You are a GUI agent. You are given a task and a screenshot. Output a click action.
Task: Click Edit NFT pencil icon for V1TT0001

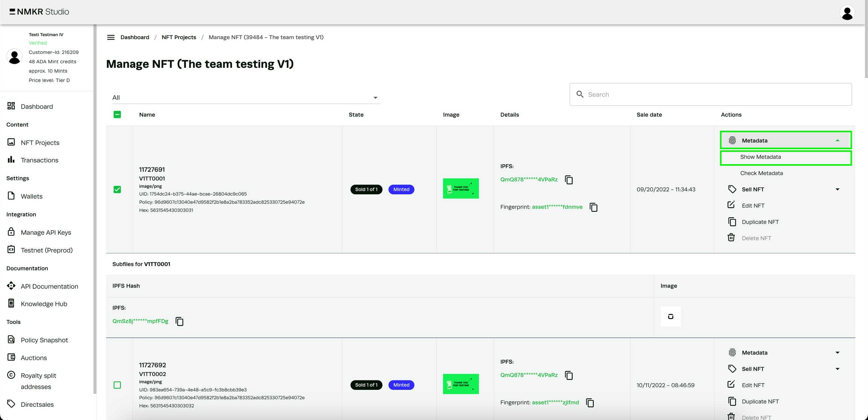pos(731,205)
